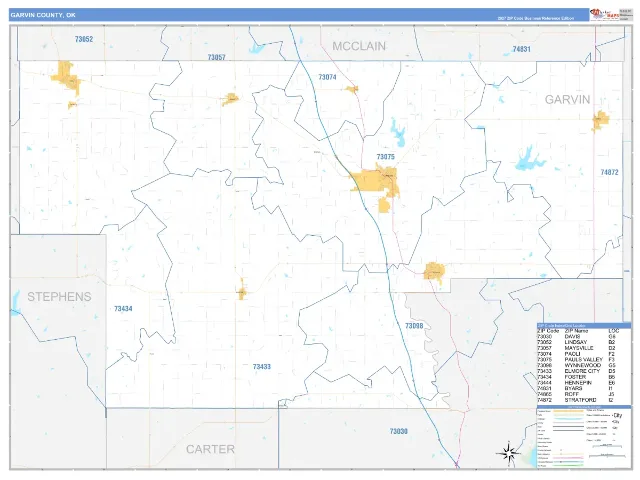Click the orange Paoli city area right of 73074
Image resolution: width=640 pixels, height=480 pixels.
point(351,89)
